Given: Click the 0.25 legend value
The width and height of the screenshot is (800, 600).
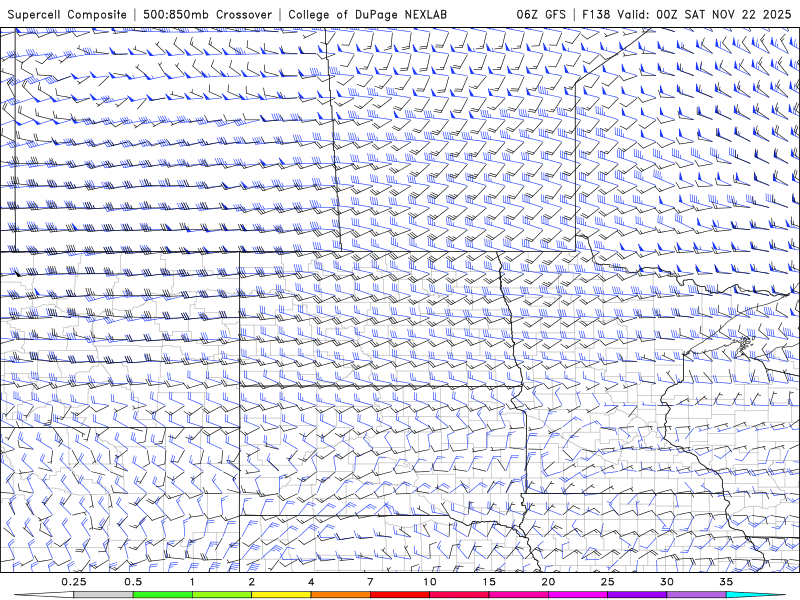Looking at the screenshot, I should (74, 582).
